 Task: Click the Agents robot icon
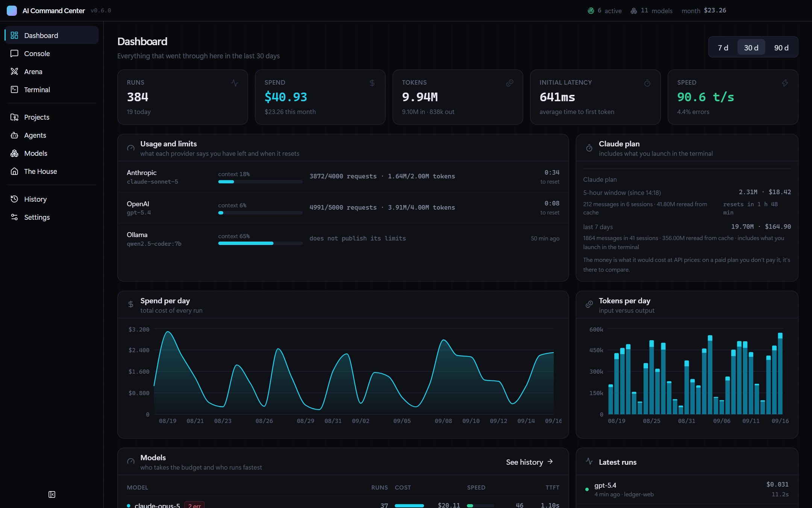14,135
